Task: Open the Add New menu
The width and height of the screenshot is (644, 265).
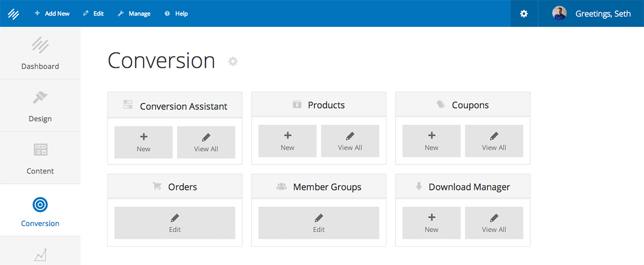Action: point(52,13)
